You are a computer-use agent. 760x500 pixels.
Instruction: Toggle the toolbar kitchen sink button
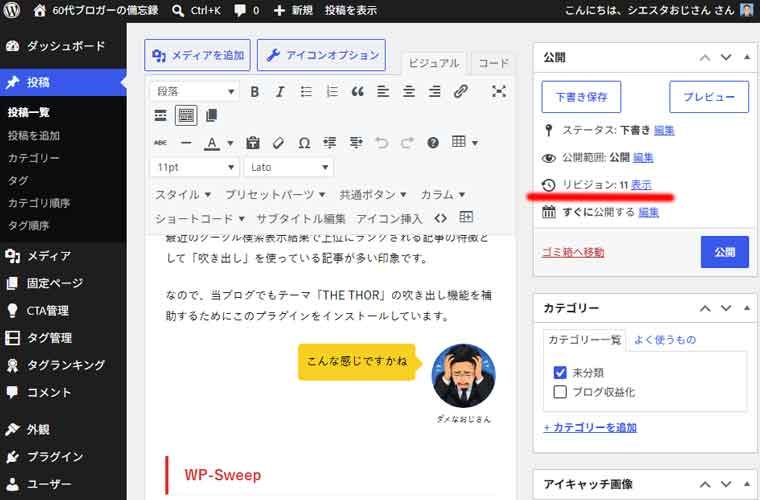pos(186,115)
